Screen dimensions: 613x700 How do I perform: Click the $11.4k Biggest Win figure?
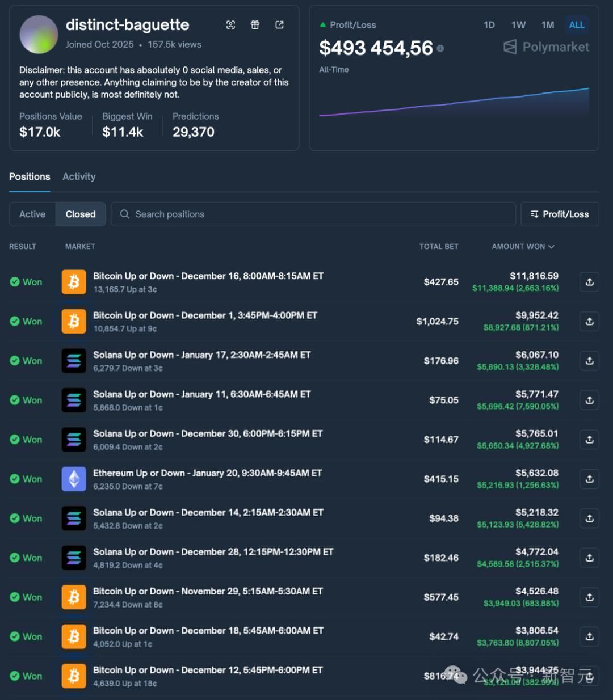123,132
